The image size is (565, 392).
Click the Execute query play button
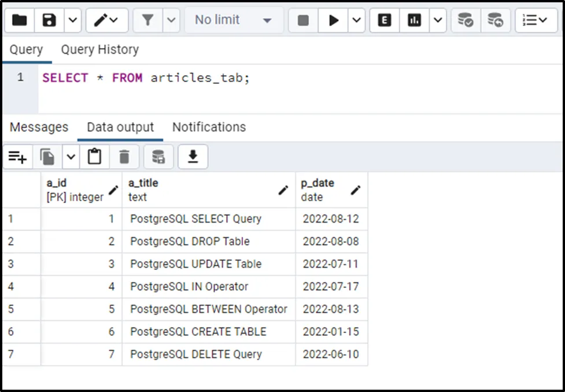334,20
